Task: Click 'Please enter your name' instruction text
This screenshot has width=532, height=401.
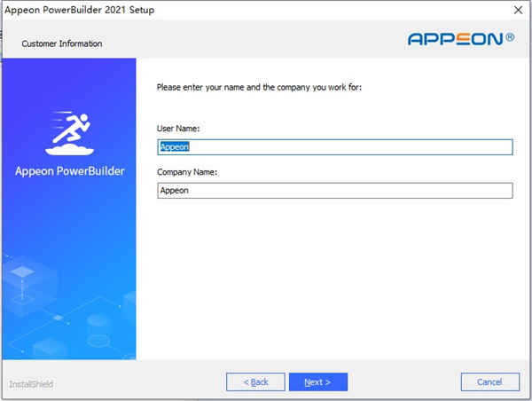Action: click(259, 87)
